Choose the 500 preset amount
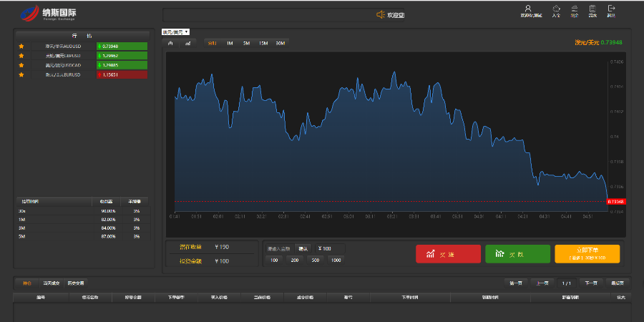 (316, 260)
